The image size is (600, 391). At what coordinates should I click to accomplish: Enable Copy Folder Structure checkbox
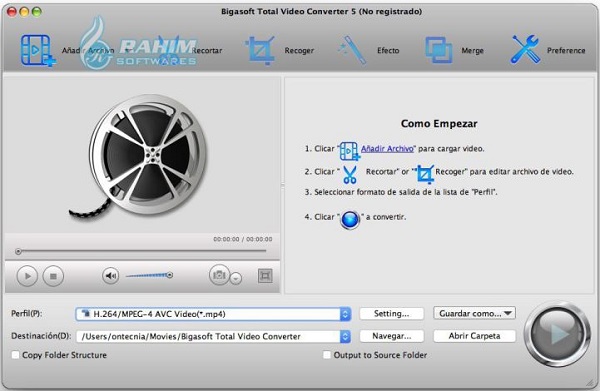pos(15,355)
